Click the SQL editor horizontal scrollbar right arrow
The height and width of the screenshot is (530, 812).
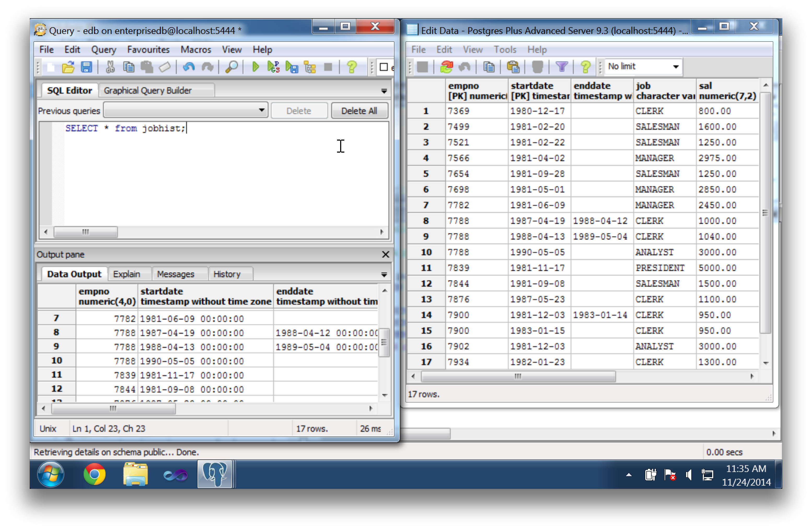382,232
